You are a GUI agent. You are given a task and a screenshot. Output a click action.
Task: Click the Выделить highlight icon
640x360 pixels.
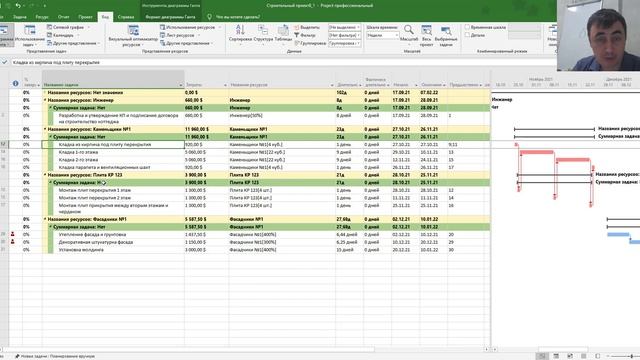pos(297,27)
